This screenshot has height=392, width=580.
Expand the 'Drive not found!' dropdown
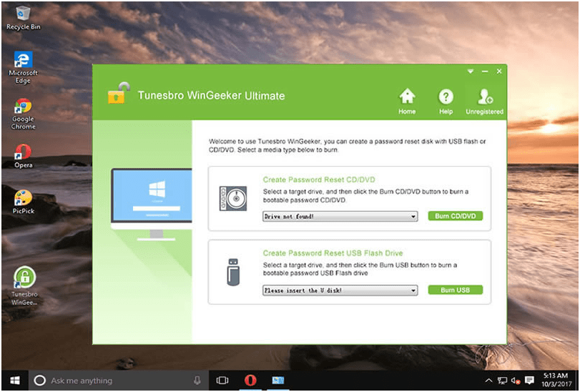(x=340, y=216)
